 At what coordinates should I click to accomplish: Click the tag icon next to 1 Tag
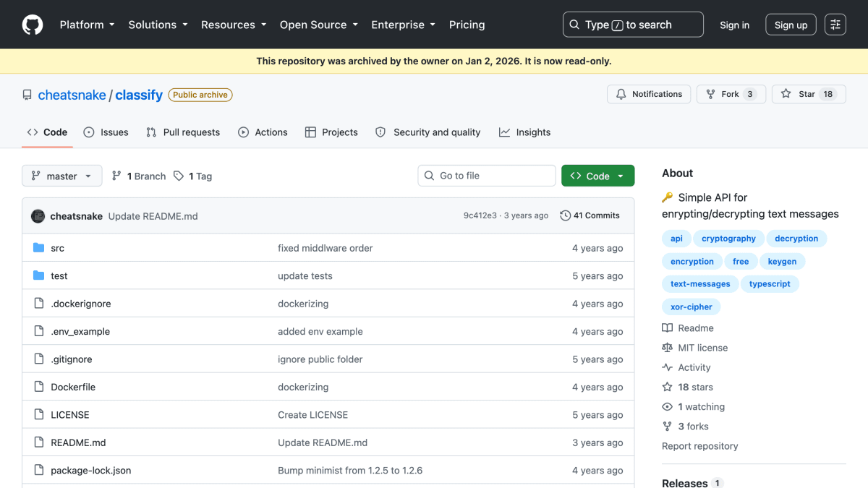point(179,176)
